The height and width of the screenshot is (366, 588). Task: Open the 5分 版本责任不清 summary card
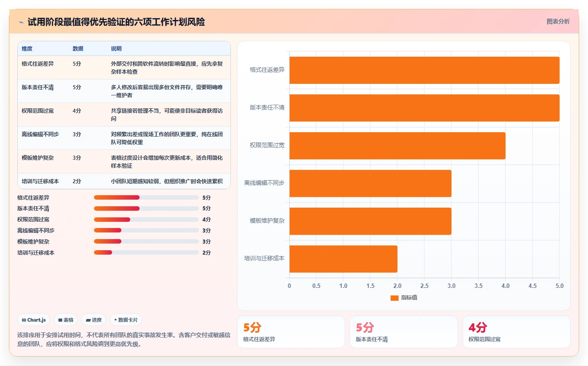pos(404,332)
